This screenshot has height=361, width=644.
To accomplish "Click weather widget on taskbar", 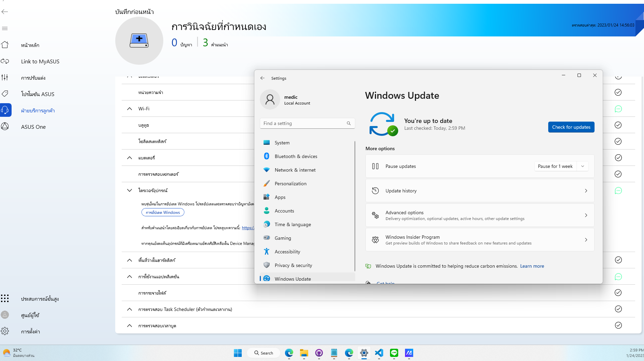I will [x=19, y=353].
